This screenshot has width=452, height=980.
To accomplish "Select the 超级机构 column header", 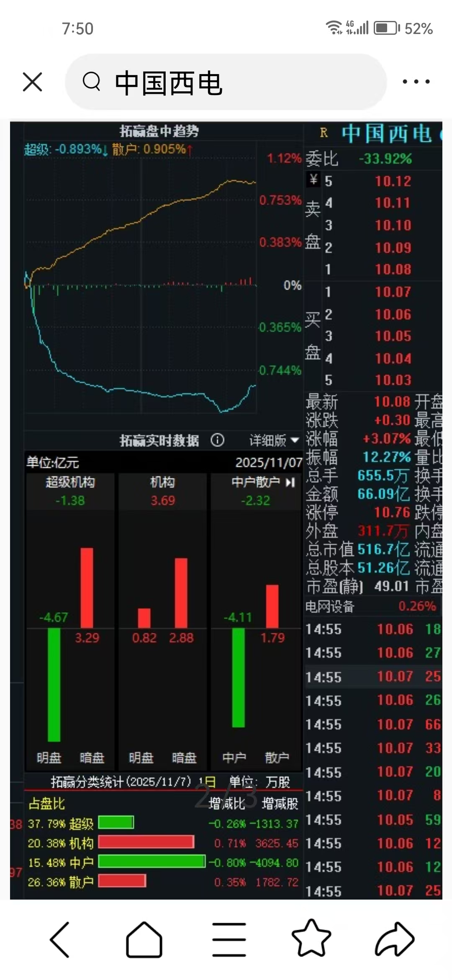I will (x=70, y=482).
